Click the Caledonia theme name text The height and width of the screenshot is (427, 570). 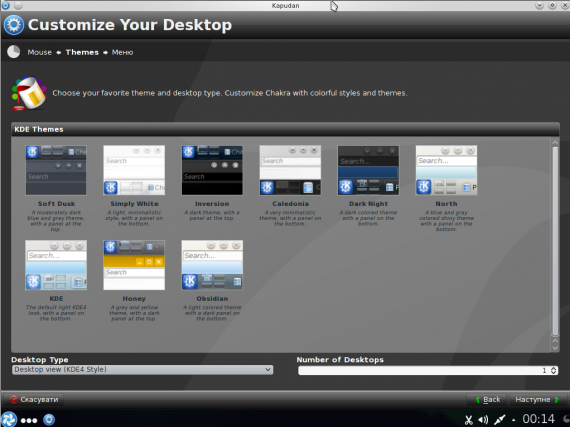pos(290,204)
